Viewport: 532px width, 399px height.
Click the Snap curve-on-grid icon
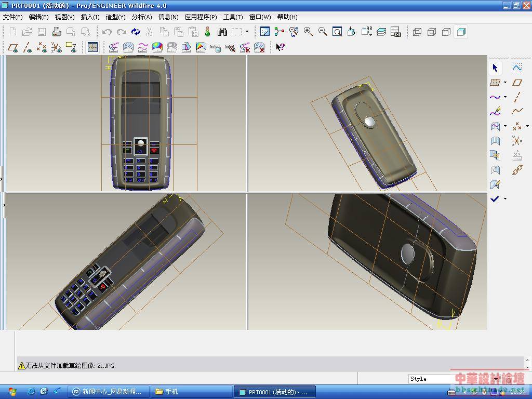click(517, 68)
